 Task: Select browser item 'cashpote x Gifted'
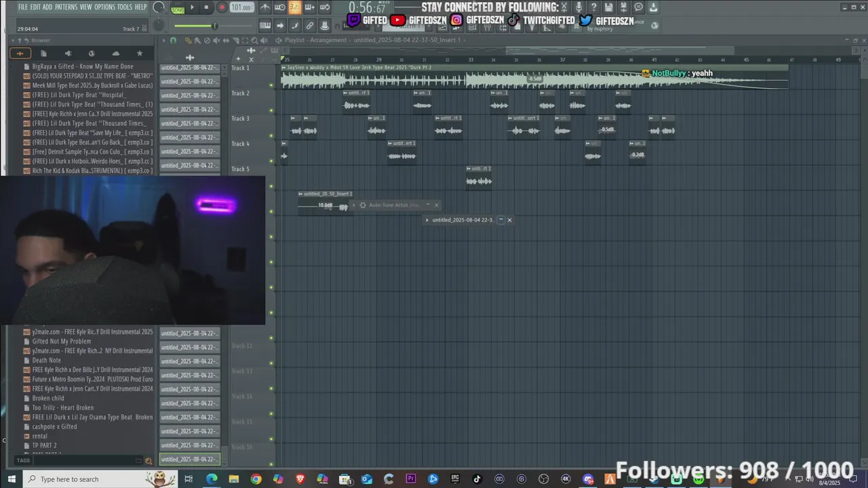point(54,426)
